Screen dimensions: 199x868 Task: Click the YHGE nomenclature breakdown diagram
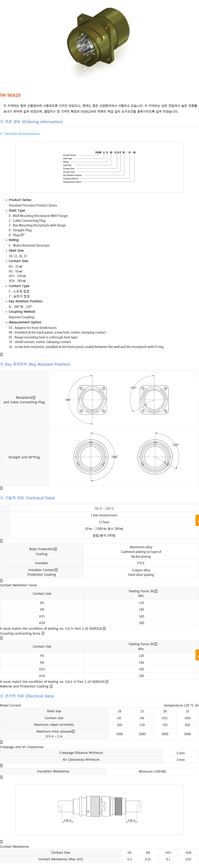click(x=99, y=167)
